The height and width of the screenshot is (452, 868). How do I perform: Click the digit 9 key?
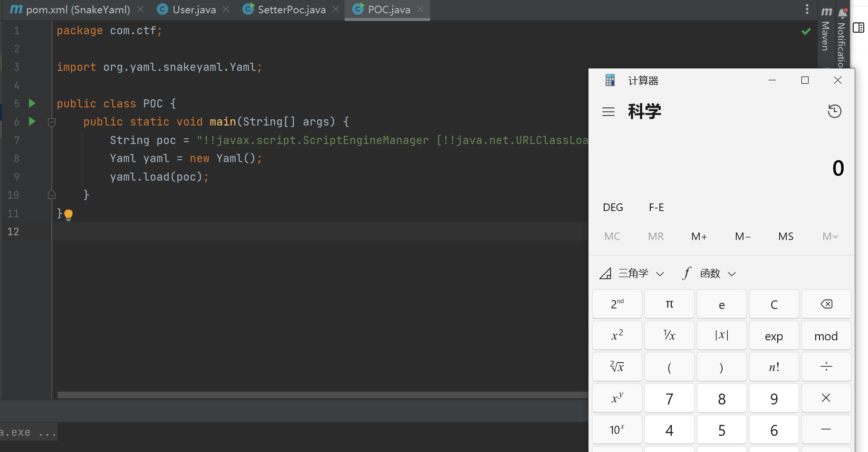click(774, 398)
